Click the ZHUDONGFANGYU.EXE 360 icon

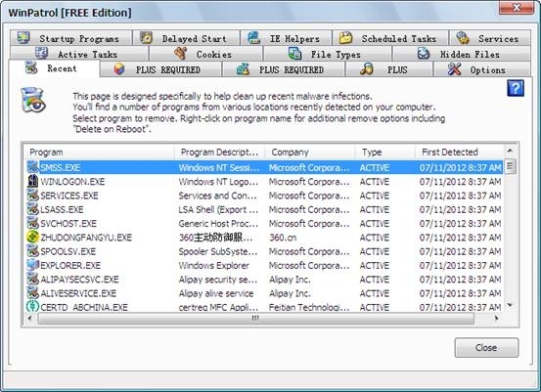point(33,238)
